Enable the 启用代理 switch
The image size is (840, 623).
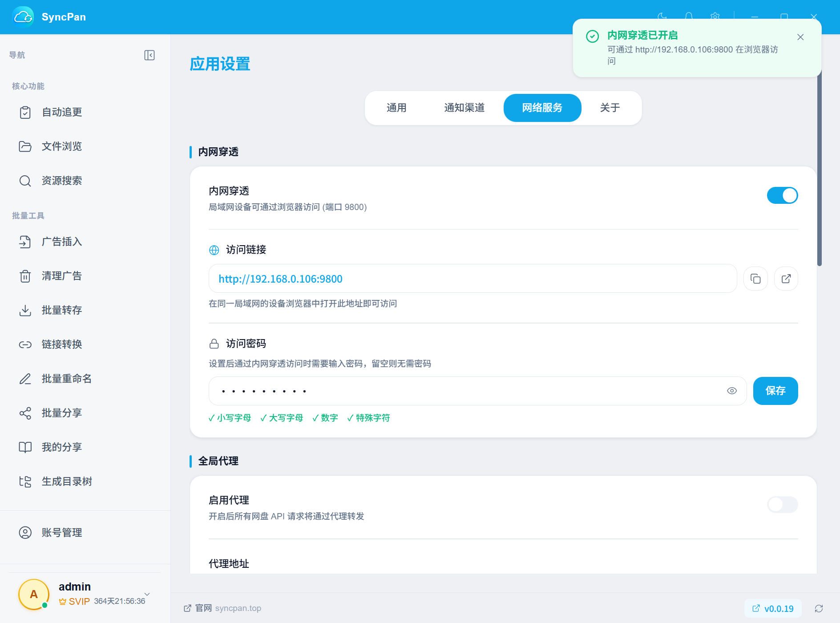click(782, 505)
